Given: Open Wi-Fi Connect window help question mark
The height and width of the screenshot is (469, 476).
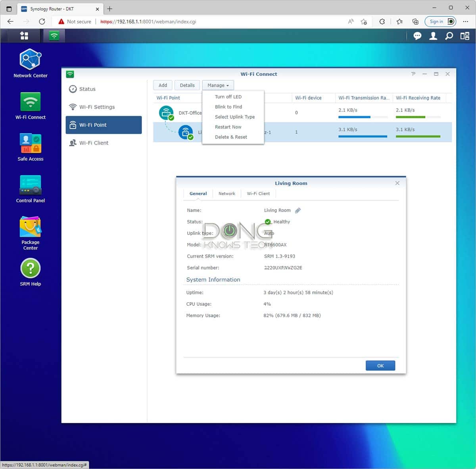Looking at the screenshot, I should (x=413, y=74).
